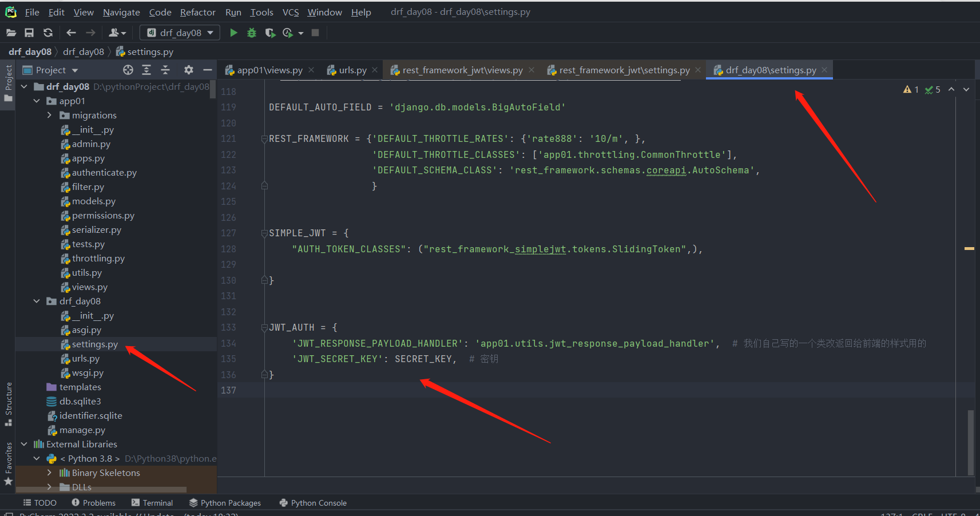Open Project panel settings gear
The width and height of the screenshot is (980, 516).
click(189, 70)
